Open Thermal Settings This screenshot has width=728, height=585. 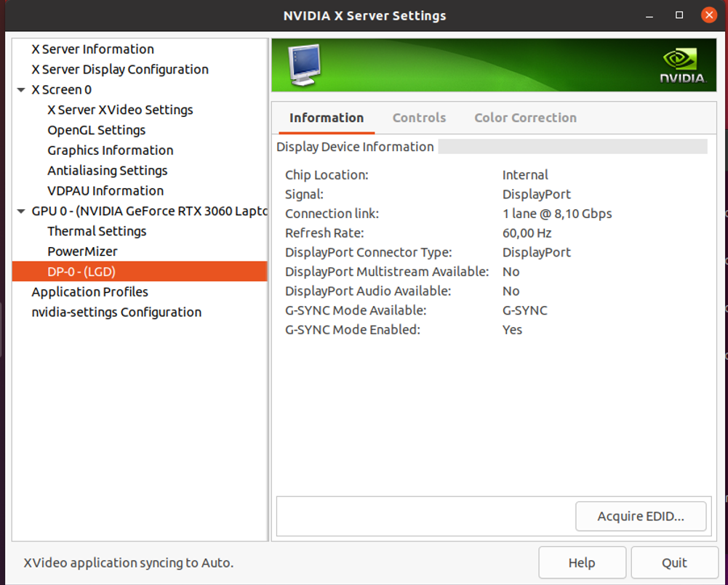pyautogui.click(x=97, y=231)
